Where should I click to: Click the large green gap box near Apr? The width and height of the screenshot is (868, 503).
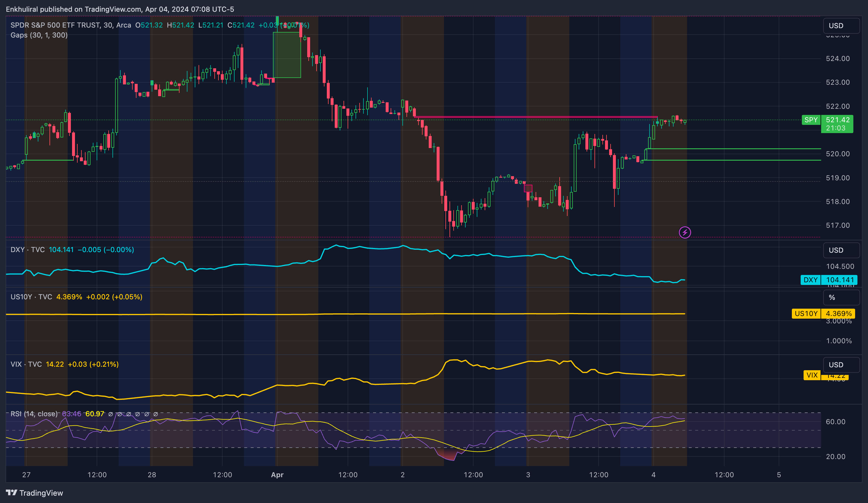coord(287,55)
